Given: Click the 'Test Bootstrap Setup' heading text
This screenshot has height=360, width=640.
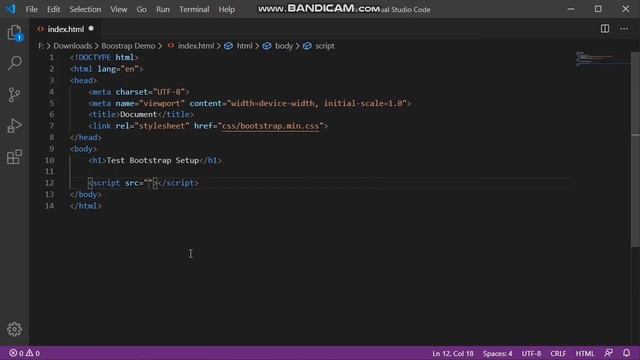Looking at the screenshot, I should coord(152,160).
